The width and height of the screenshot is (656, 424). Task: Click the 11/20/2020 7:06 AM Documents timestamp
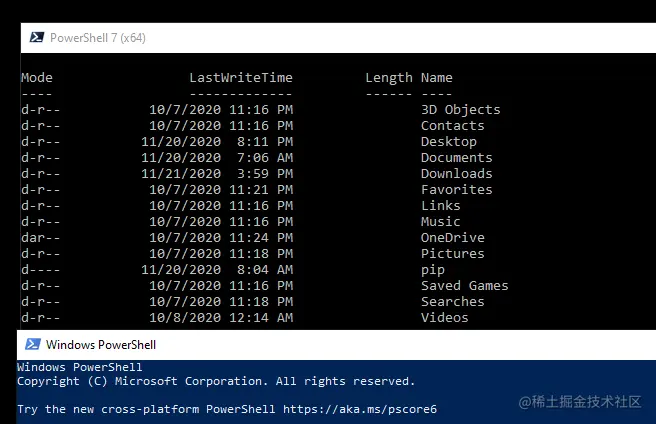click(217, 158)
